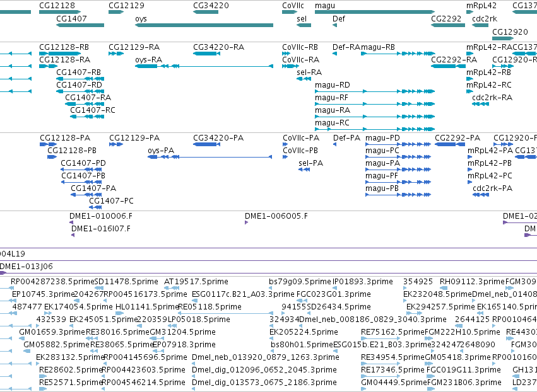
Task: Click transcript label CG12128-RA
Action: click(65, 60)
